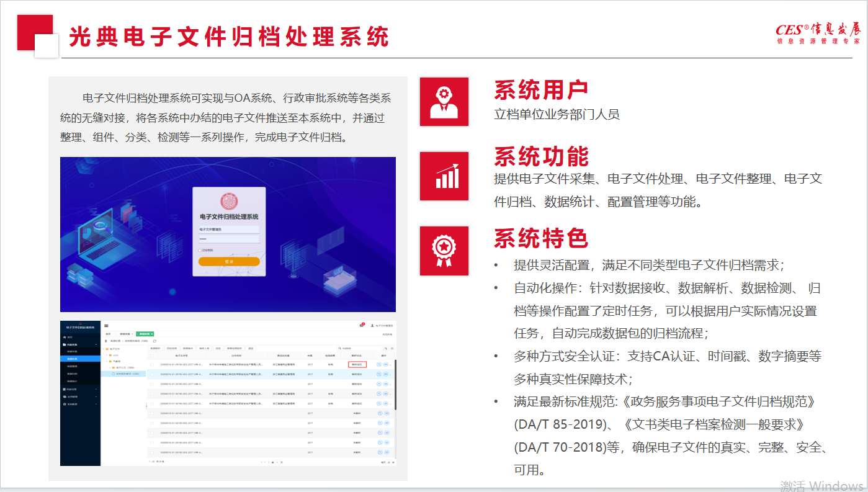Toggle the hamburger menu icon in the system screenshot
868x492 pixels.
coord(106,326)
